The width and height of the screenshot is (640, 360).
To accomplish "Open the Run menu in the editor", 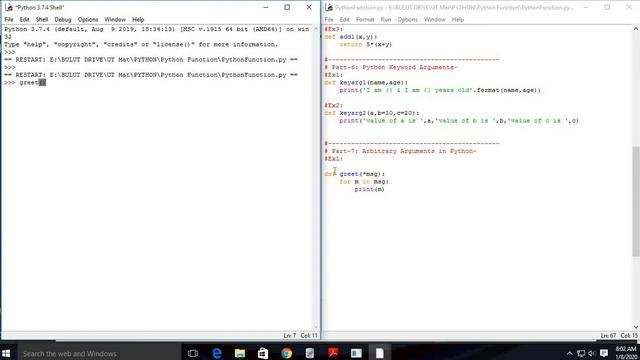I will (386, 20).
